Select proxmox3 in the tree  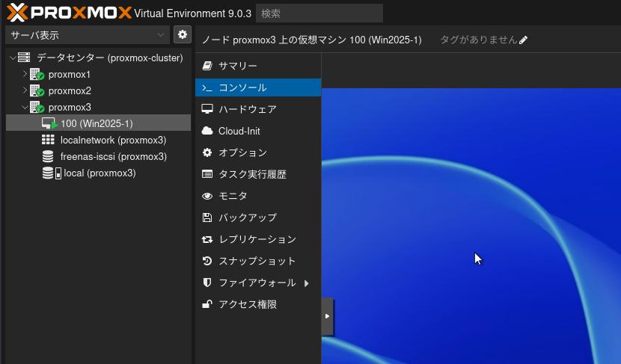click(x=70, y=107)
